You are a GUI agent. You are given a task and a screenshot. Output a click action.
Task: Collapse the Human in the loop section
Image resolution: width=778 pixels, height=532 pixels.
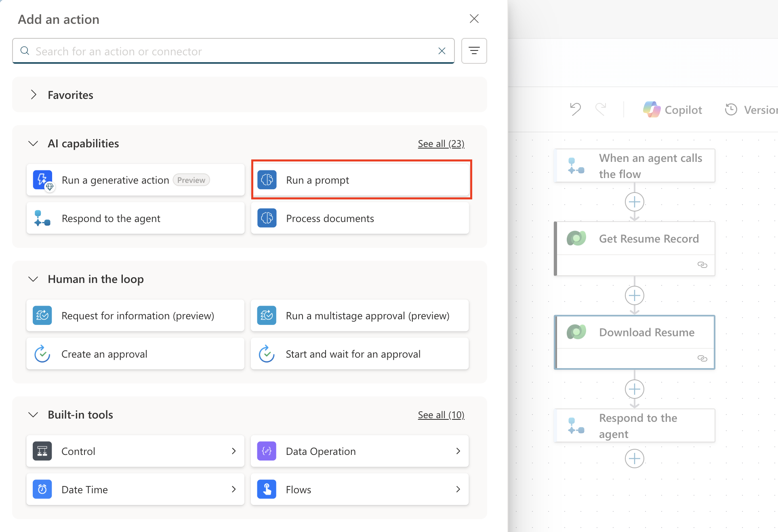point(34,279)
